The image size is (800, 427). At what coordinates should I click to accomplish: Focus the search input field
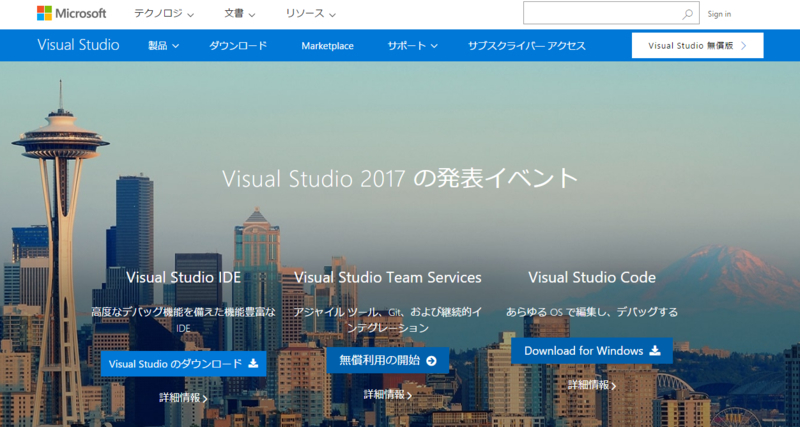(x=611, y=13)
